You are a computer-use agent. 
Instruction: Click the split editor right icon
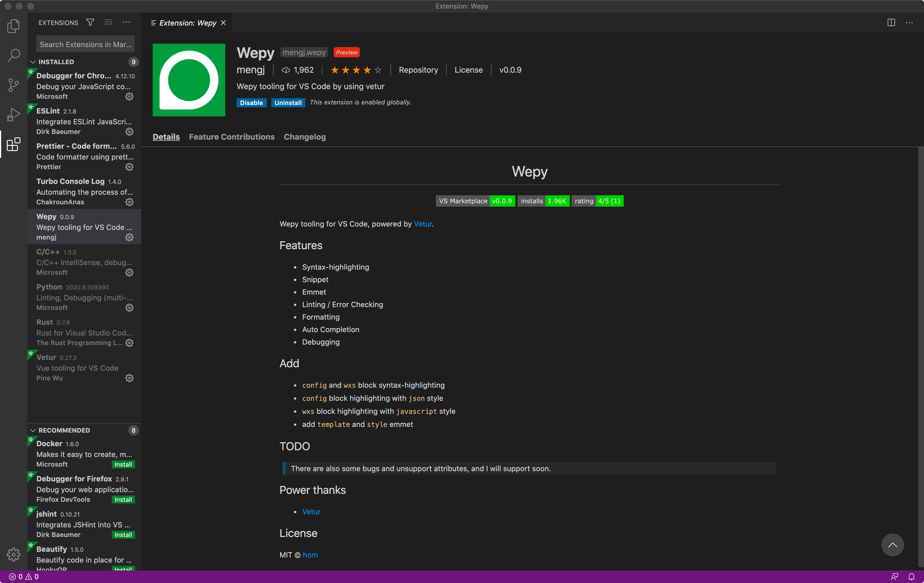click(x=891, y=23)
